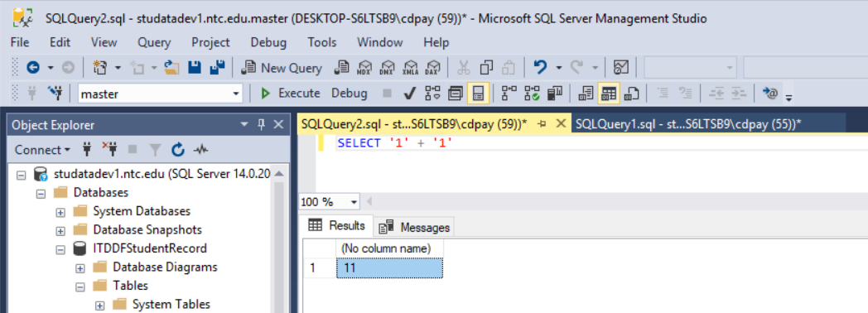Viewport: 868px width, 313px height.
Task: Parse the query with the checkmark icon
Action: click(410, 94)
